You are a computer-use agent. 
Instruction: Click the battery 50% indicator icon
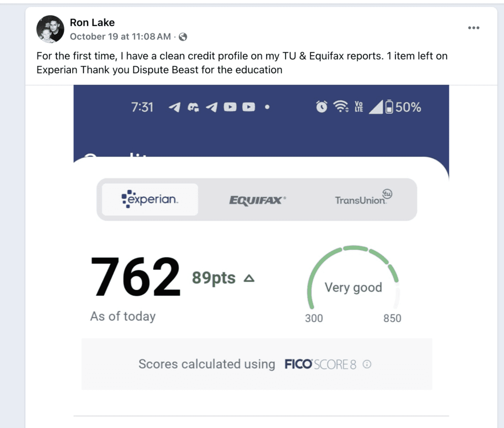(x=389, y=107)
